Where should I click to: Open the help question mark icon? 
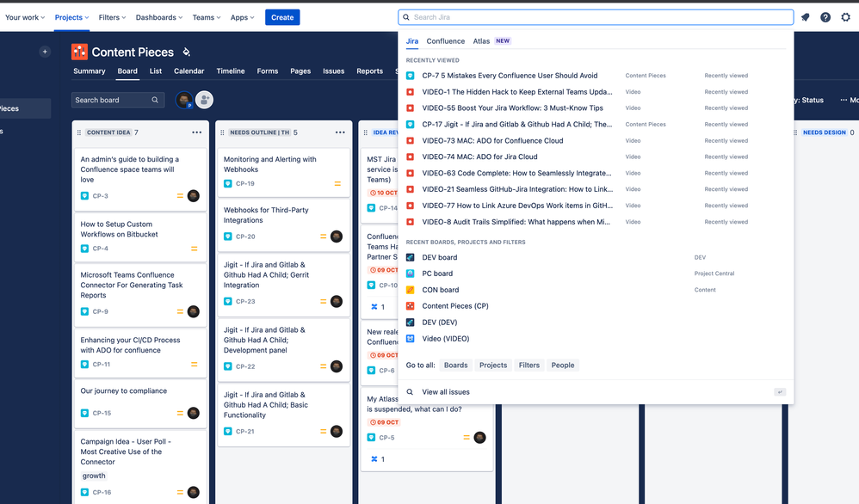pyautogui.click(x=825, y=17)
